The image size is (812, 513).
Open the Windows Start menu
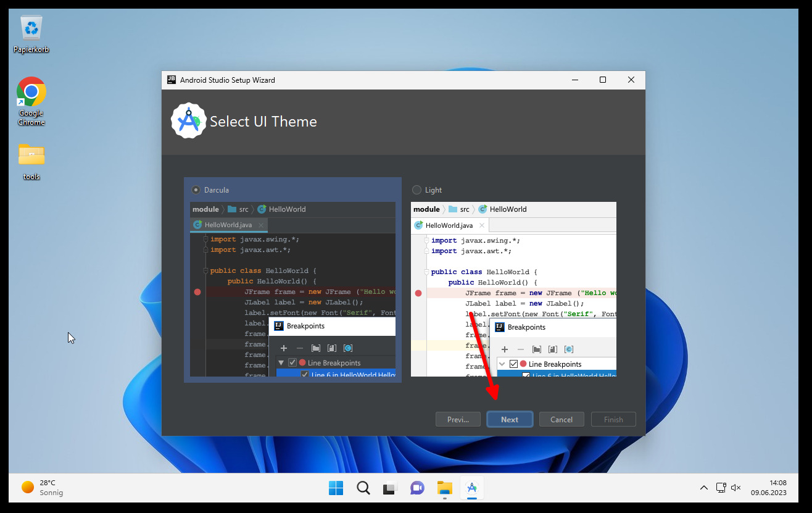tap(336, 488)
